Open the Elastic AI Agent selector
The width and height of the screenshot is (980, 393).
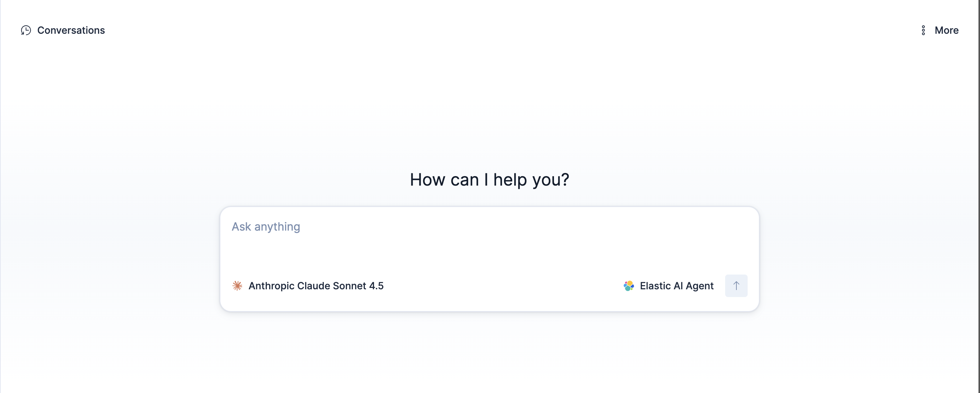tap(676, 285)
